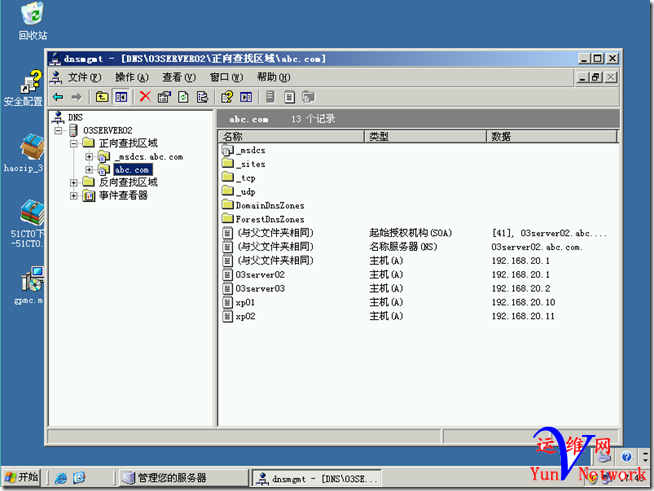Click the Help question mark toolbar icon
The width and height of the screenshot is (654, 491).
[227, 97]
